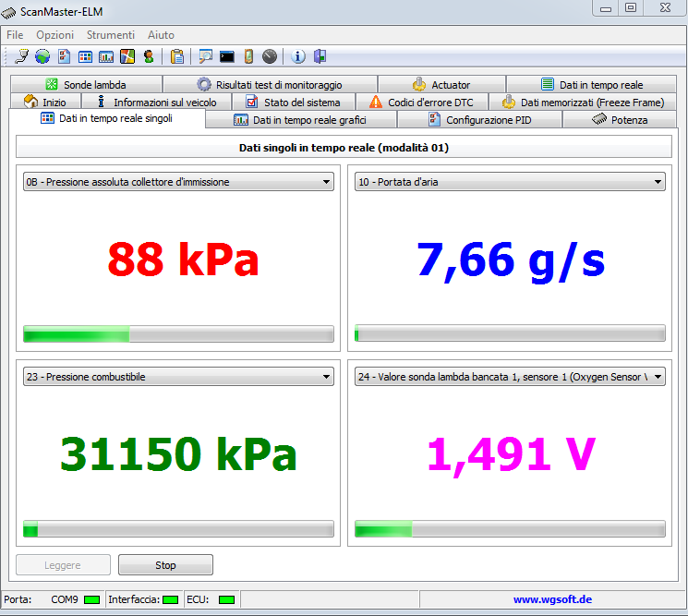
Task: Click the blue info icon in toolbar
Action: coord(298,56)
